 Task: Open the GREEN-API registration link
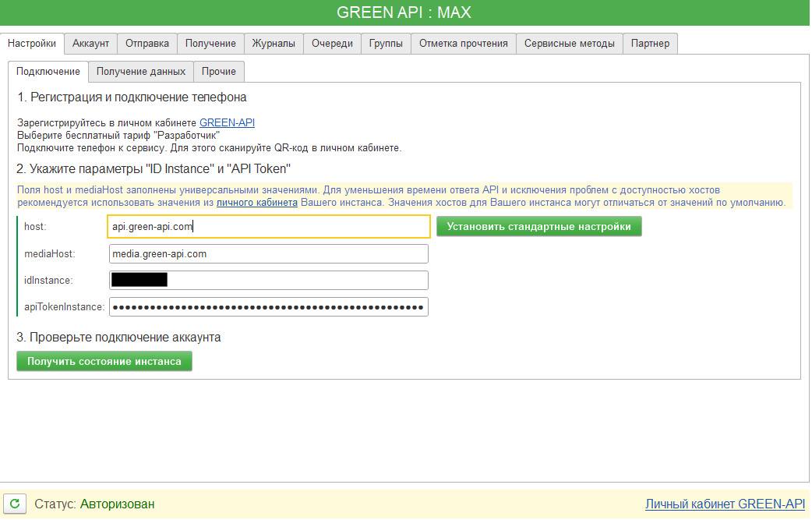click(x=227, y=122)
